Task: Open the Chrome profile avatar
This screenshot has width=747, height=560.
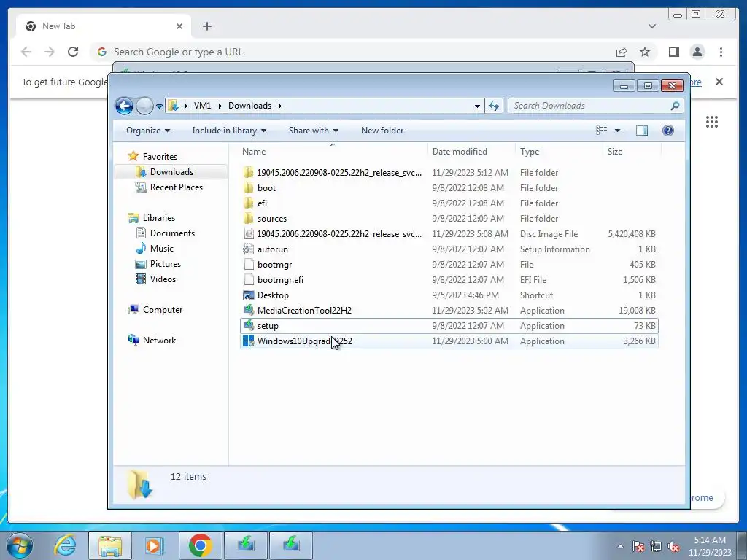Action: point(697,52)
